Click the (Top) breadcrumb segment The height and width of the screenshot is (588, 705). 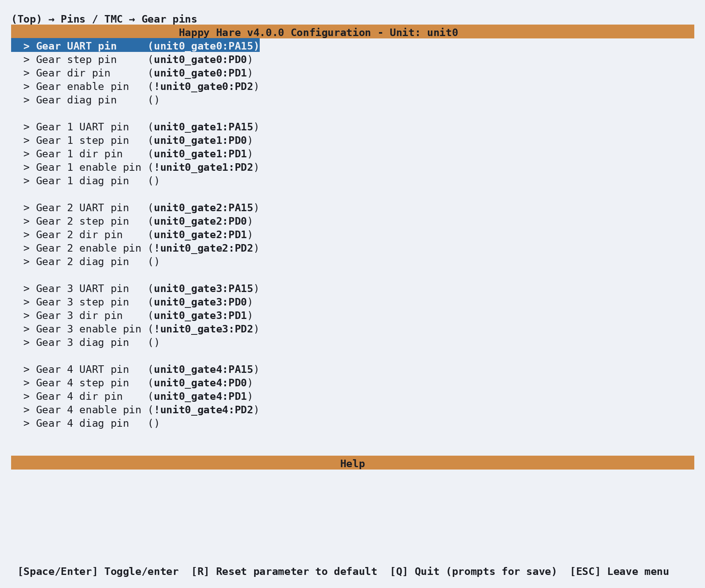[27, 19]
